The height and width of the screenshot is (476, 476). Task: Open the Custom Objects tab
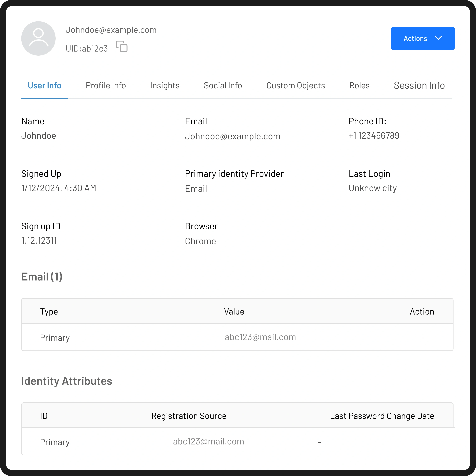(296, 85)
